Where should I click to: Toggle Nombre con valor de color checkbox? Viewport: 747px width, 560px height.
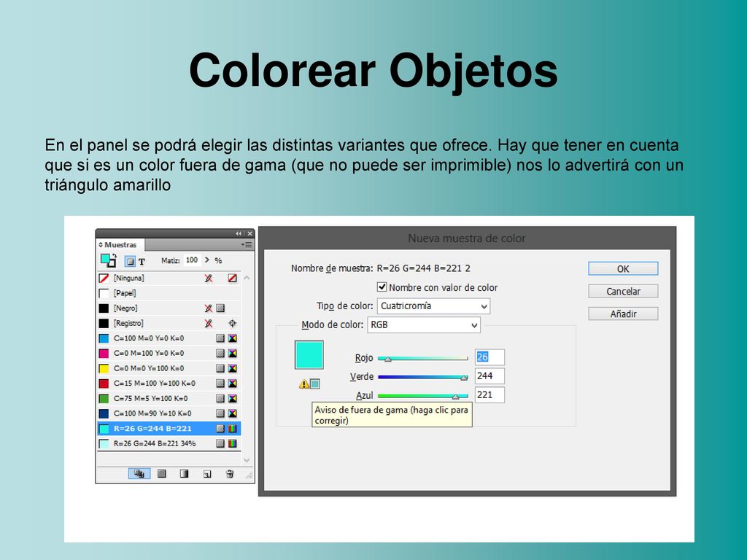coord(382,287)
